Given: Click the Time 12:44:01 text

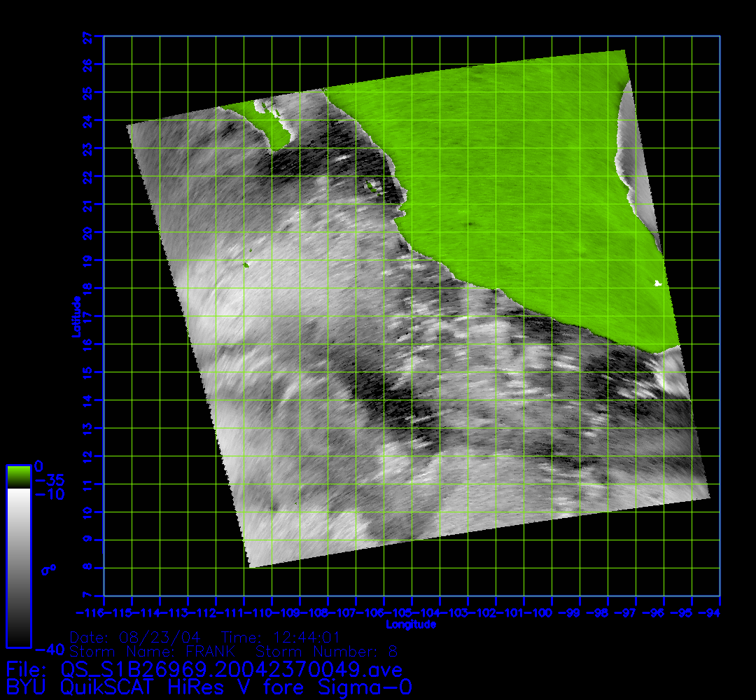Looking at the screenshot, I should tap(280, 638).
